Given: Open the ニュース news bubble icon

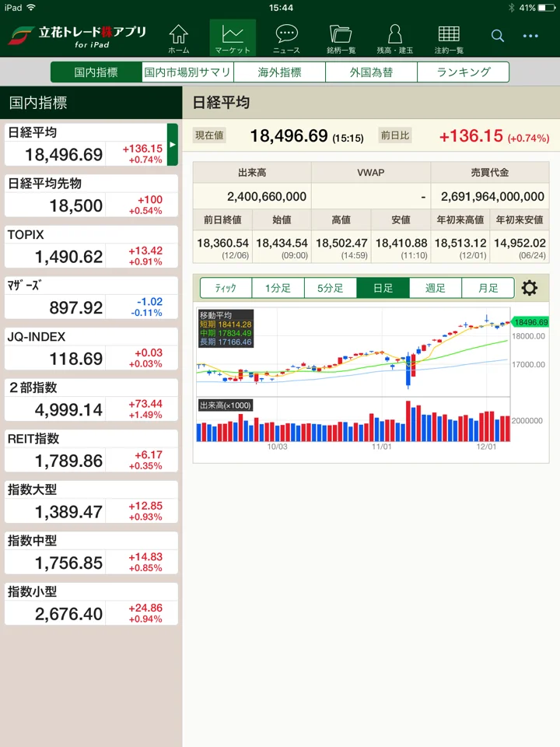Looking at the screenshot, I should pos(287,39).
